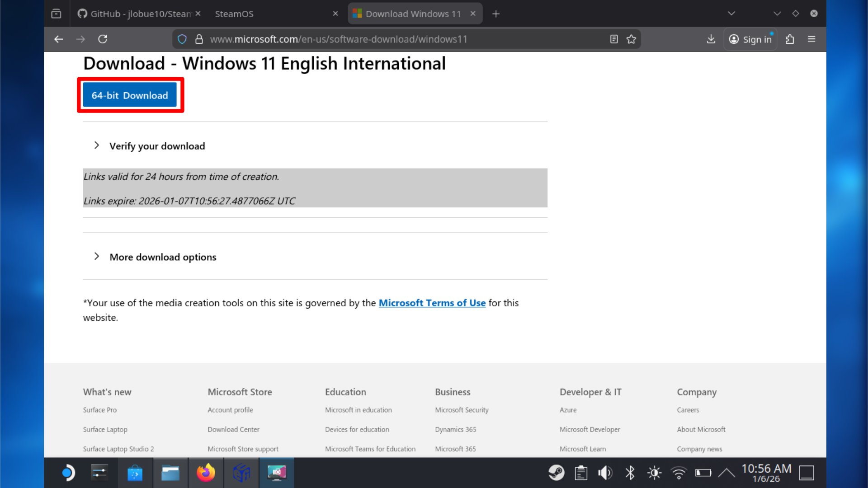Expand hidden system tray icons arrow
The image size is (868, 488).
[x=726, y=473]
